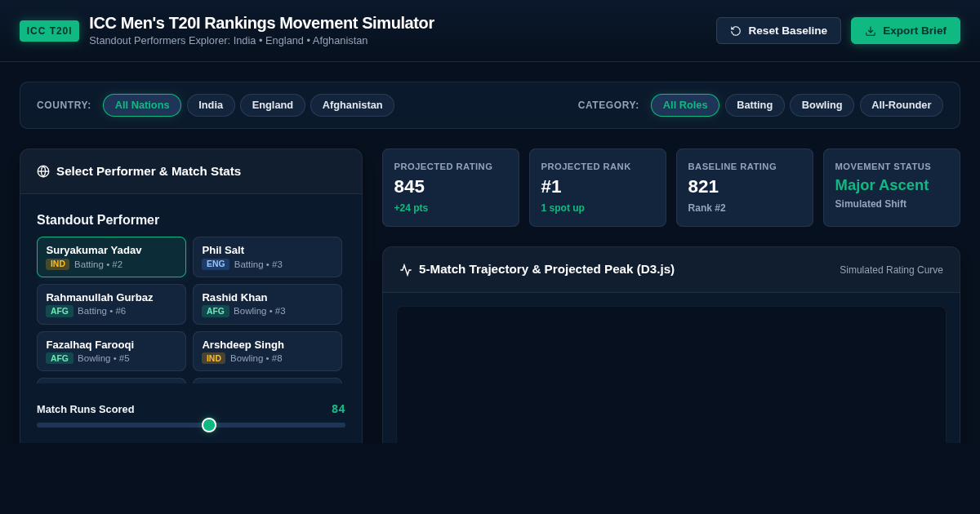This screenshot has height=514, width=980.
Task: Click the Baseline Rating value 821
Action: (x=703, y=187)
